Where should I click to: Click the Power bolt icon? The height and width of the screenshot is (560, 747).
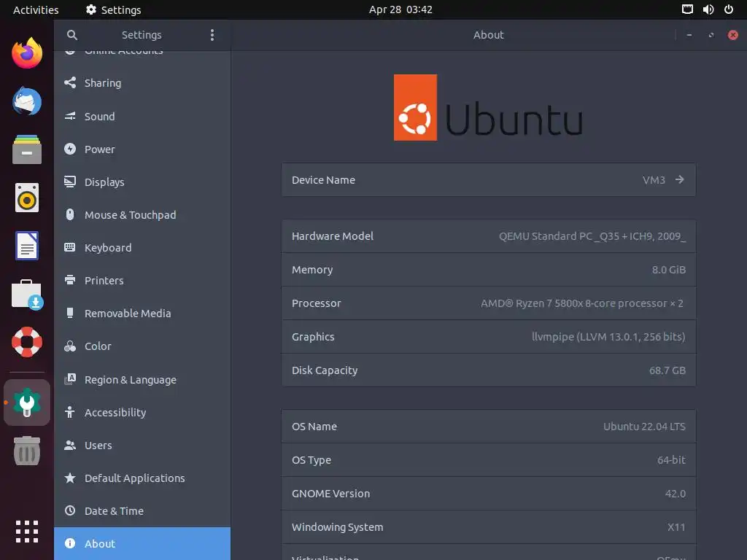70,149
